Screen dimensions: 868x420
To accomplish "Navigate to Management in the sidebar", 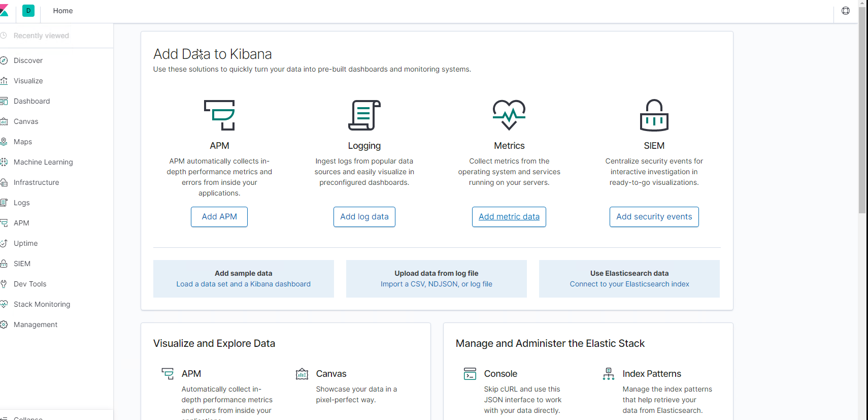I will pos(36,325).
